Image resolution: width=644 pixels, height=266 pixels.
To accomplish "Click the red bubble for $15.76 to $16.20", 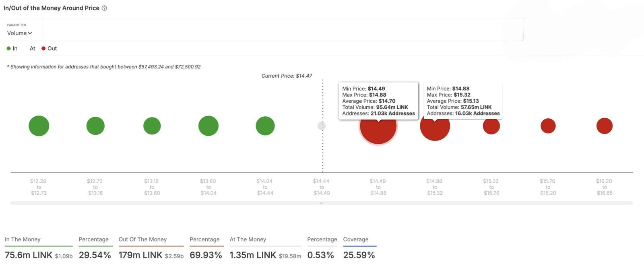I will pyautogui.click(x=548, y=126).
